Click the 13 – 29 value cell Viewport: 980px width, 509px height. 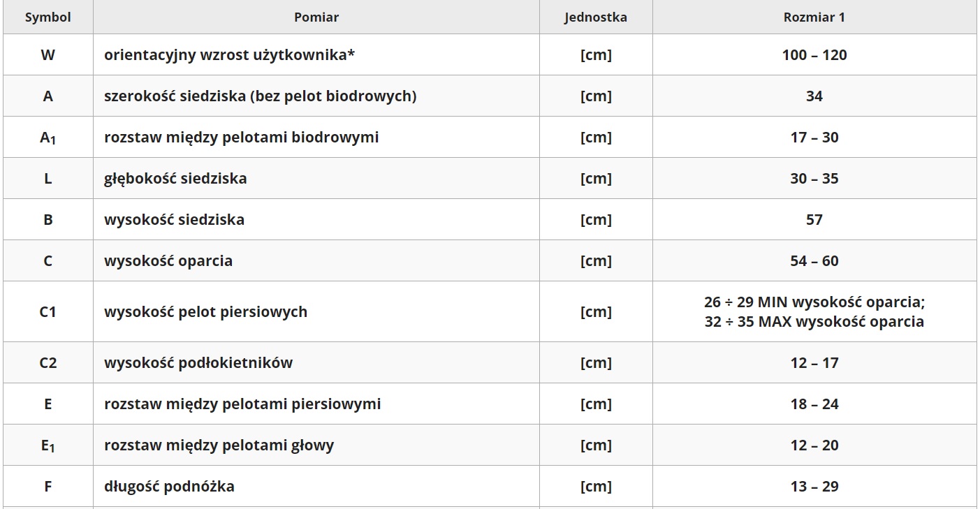tap(814, 487)
